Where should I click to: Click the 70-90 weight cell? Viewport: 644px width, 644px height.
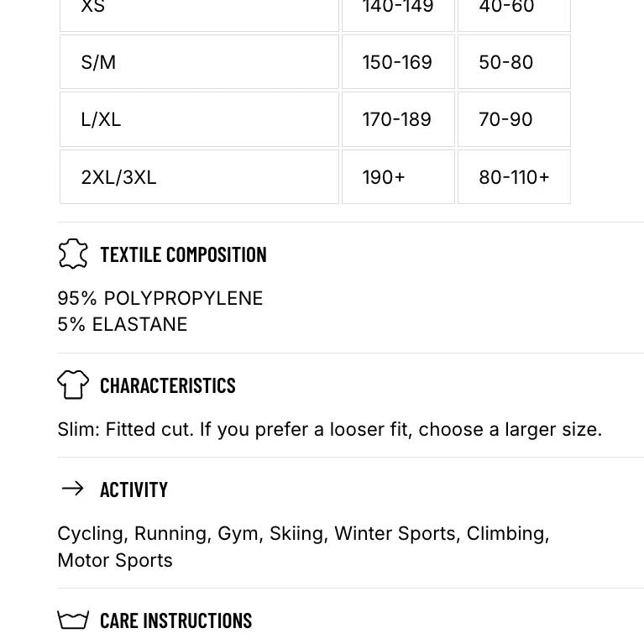coord(514,119)
